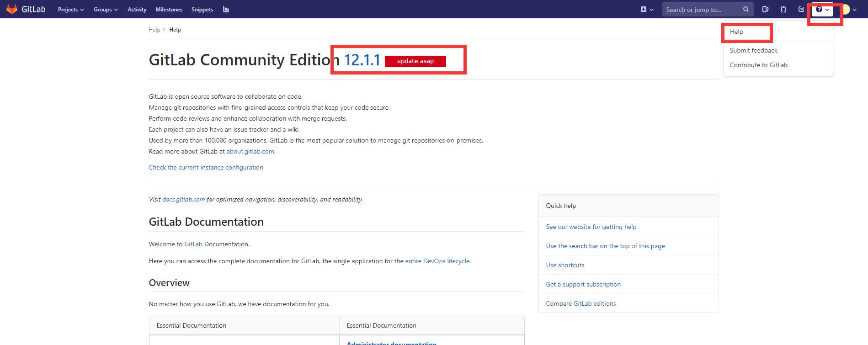This screenshot has height=345, width=868.
Task: Click the 12.1.1 version link
Action: coord(362,60)
